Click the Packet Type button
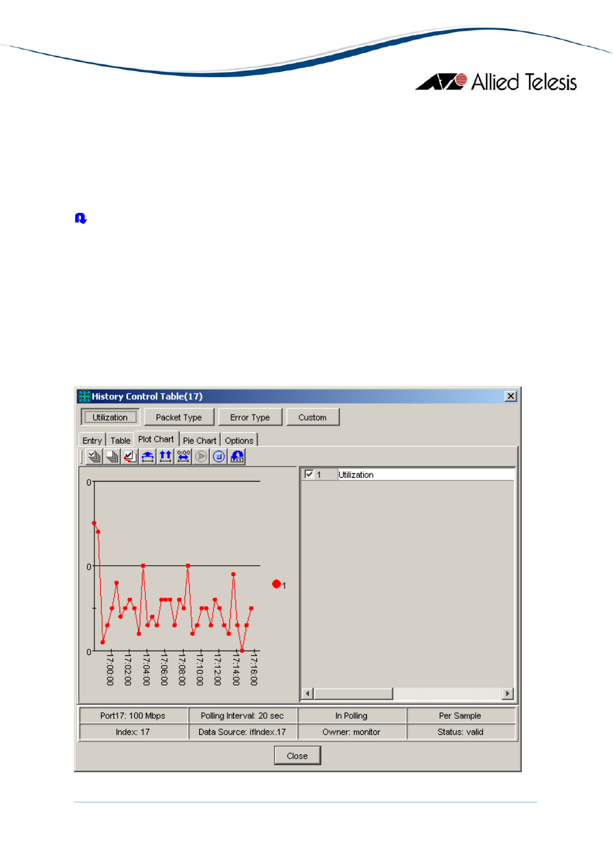613x868 pixels. coord(179,417)
